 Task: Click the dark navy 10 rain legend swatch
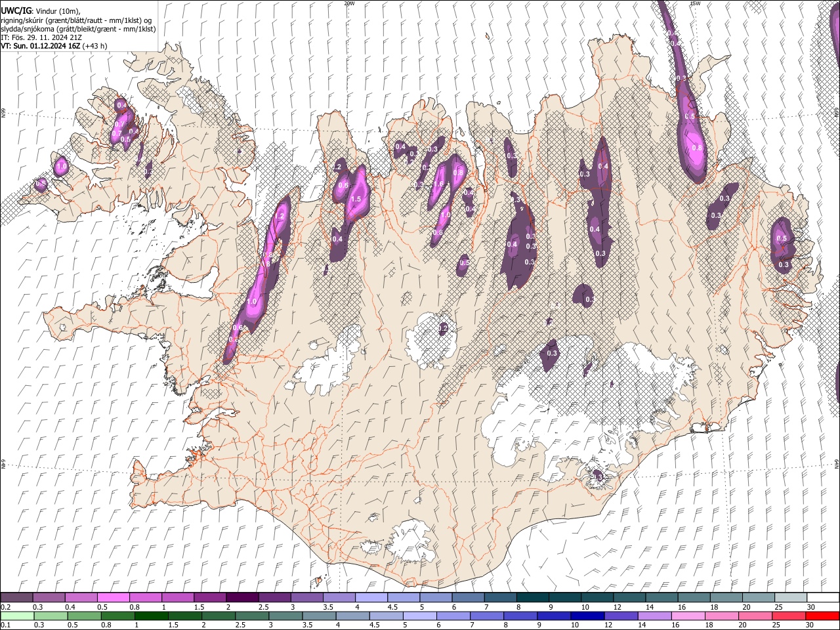click(x=587, y=616)
